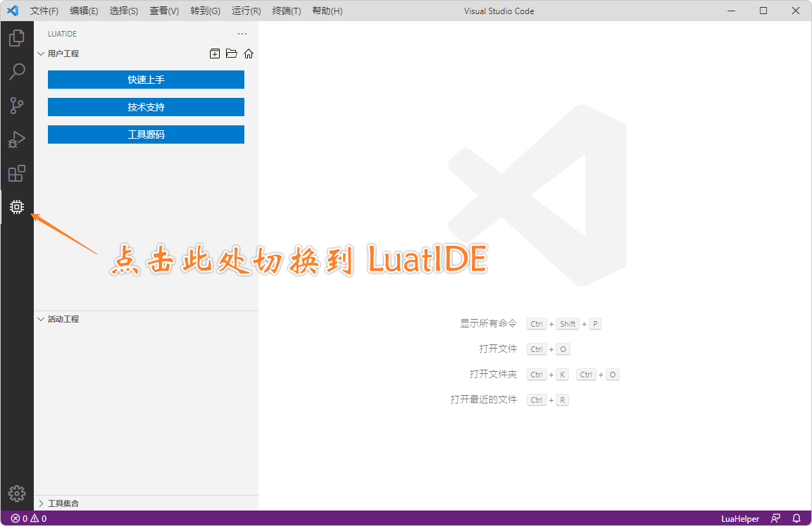Open the Run and Debug view
The height and width of the screenshot is (526, 812).
click(x=17, y=139)
